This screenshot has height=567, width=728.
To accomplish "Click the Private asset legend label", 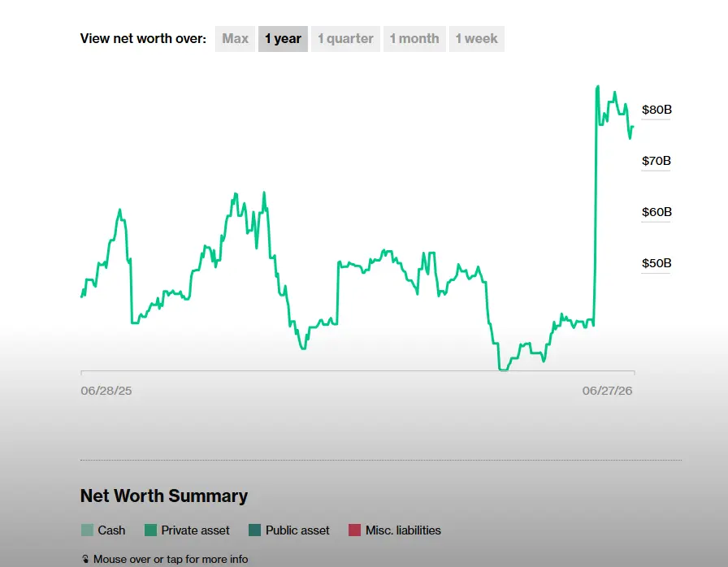I will tap(195, 530).
